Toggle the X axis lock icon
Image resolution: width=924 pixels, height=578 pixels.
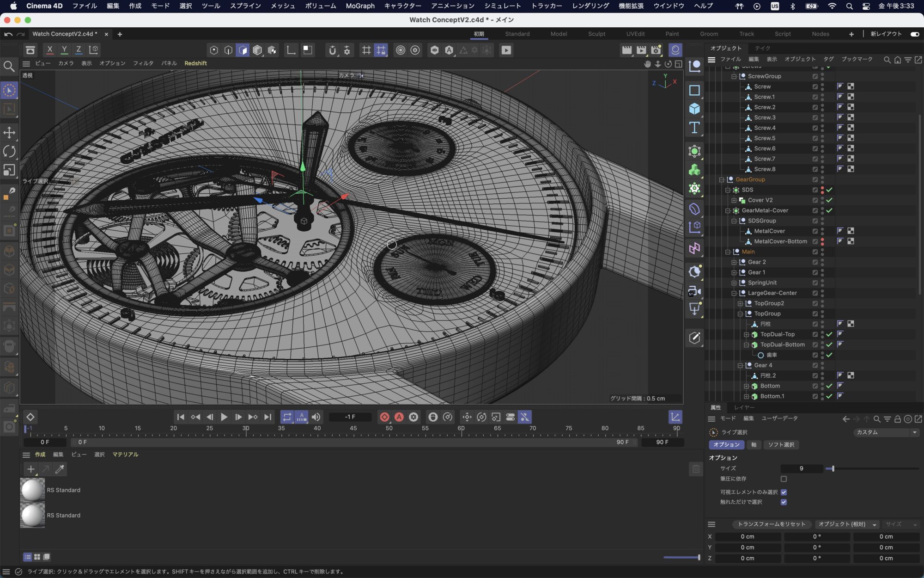click(x=50, y=50)
